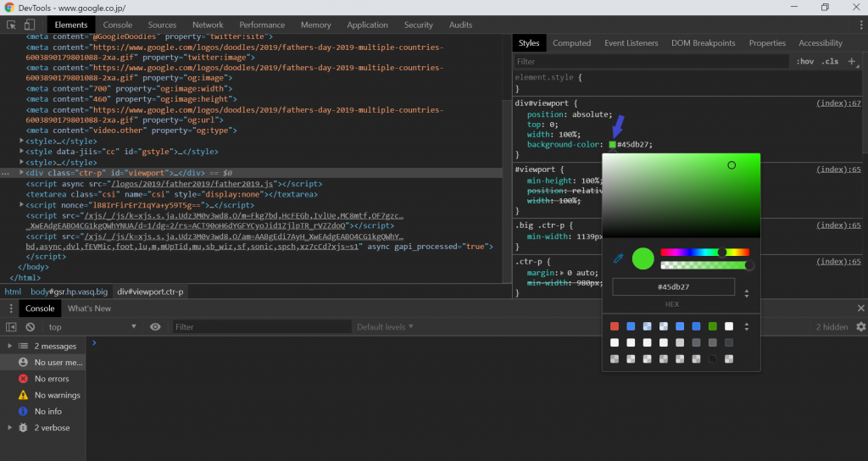This screenshot has height=461, width=868.
Task: Toggle the console sidebar icon
Action: pos(11,327)
